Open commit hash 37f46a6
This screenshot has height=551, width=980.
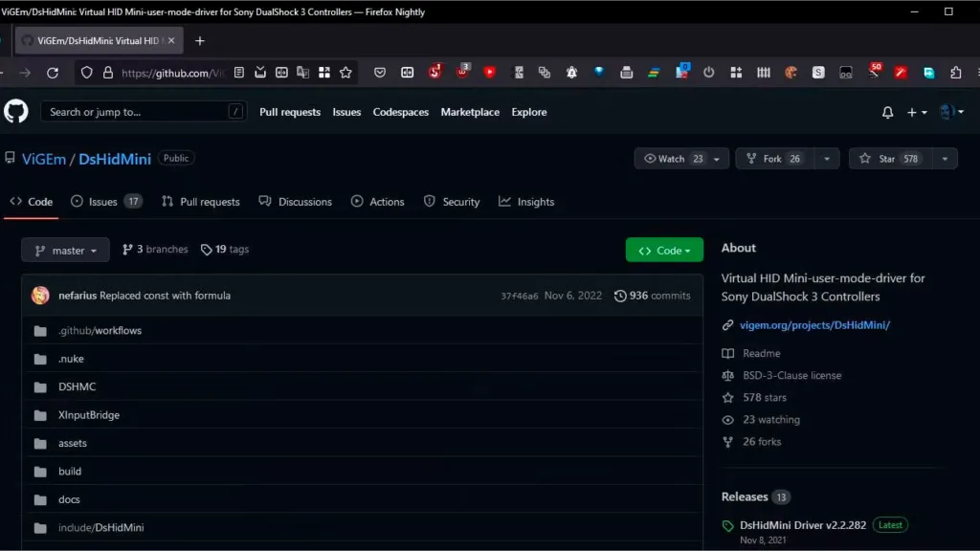[520, 297]
